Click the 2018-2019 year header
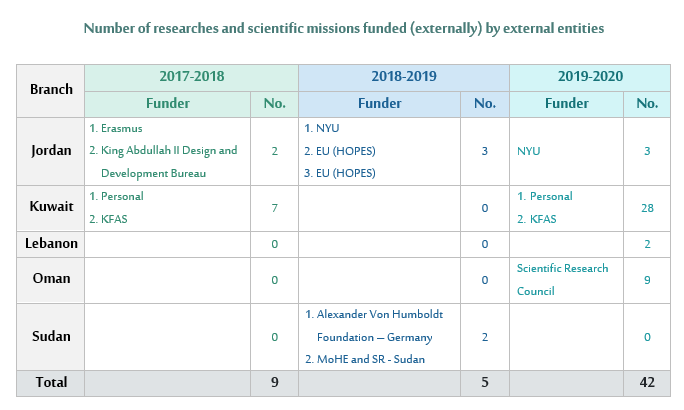Screen dimensions: 684x410 [403, 77]
